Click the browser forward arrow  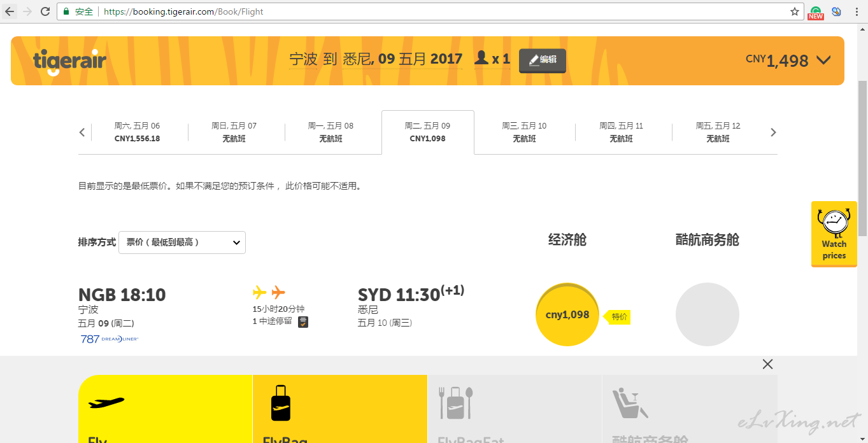(x=27, y=11)
